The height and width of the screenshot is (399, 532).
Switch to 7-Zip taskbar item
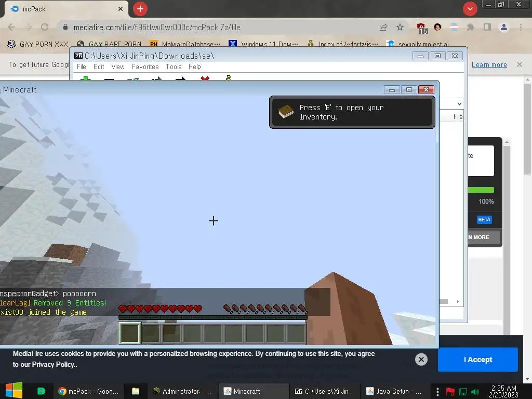pyautogui.click(x=324, y=391)
